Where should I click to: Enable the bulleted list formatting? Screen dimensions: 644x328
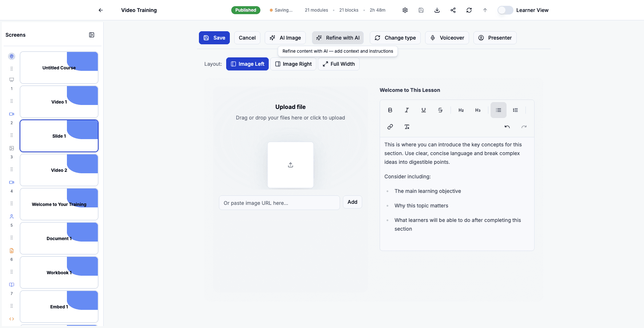[498, 110]
